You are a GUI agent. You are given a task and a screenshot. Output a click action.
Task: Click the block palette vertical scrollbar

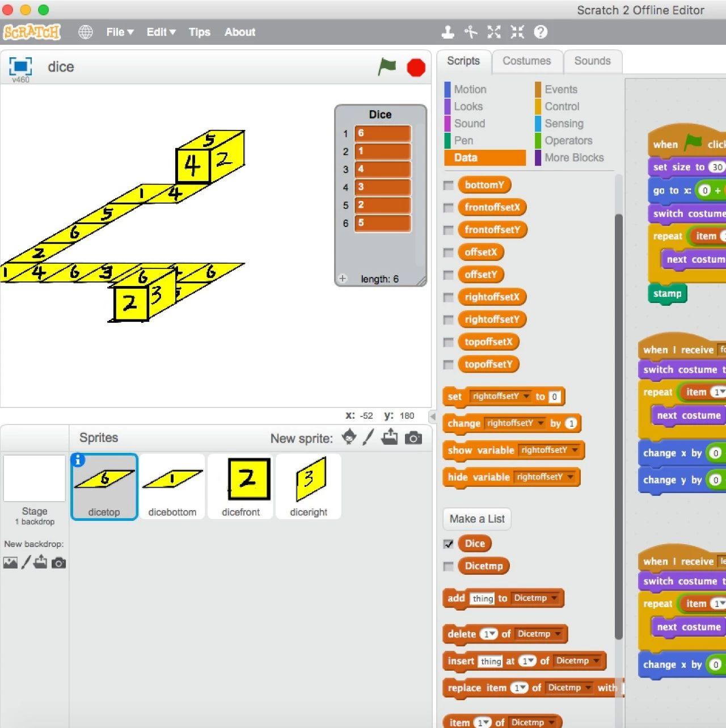619,426
